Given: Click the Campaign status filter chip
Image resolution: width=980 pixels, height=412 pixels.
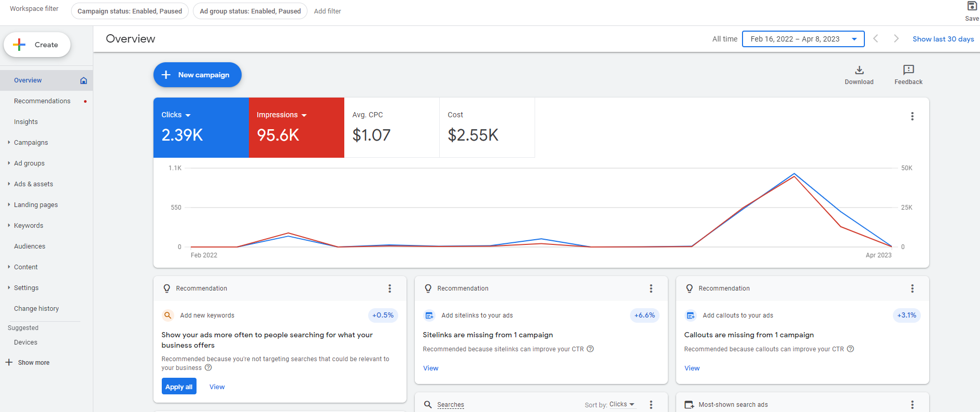Looking at the screenshot, I should (x=130, y=11).
